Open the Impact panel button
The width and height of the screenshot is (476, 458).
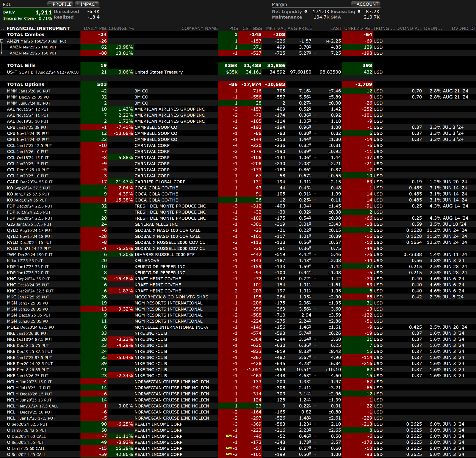click(x=87, y=4)
